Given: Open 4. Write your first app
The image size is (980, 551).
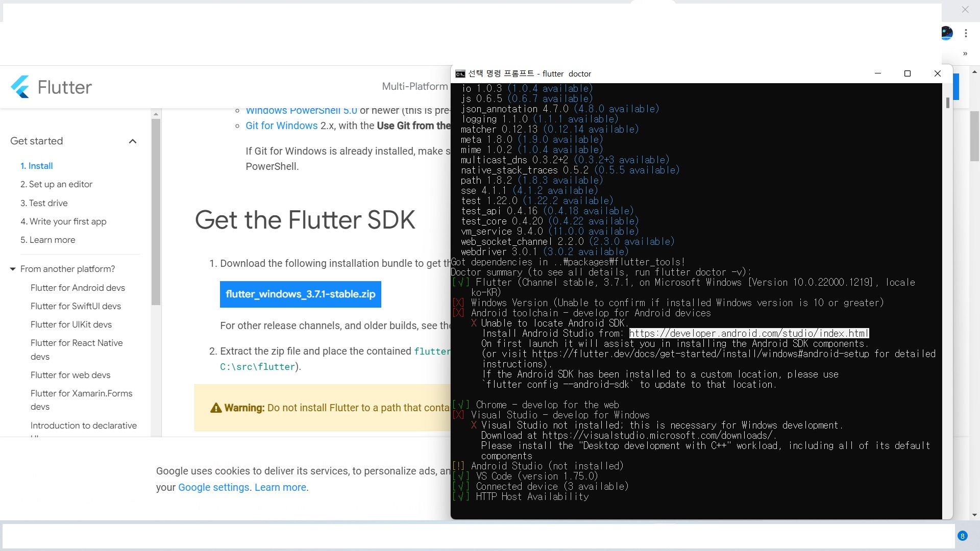Looking at the screenshot, I should 63,221.
